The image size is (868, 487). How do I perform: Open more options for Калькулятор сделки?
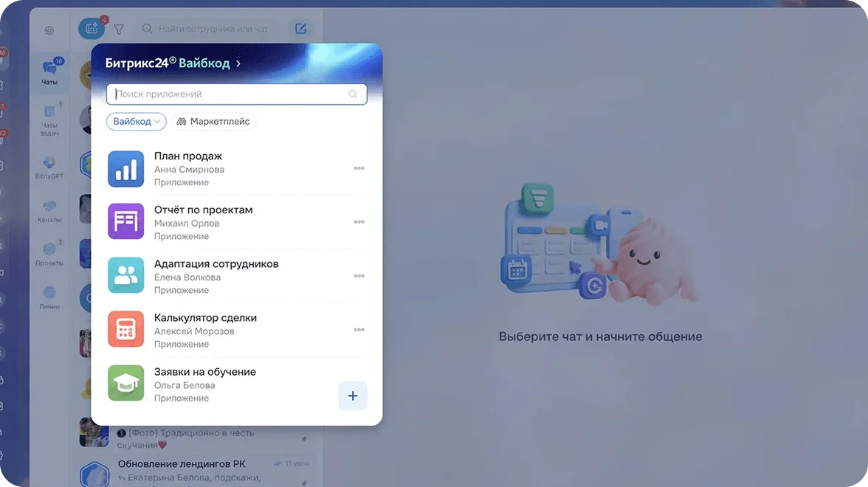(359, 330)
